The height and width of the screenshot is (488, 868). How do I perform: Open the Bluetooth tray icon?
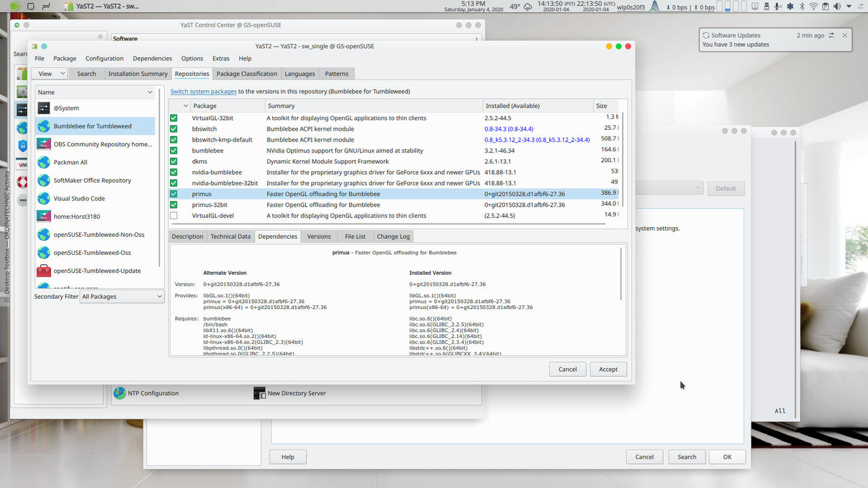coord(802,7)
